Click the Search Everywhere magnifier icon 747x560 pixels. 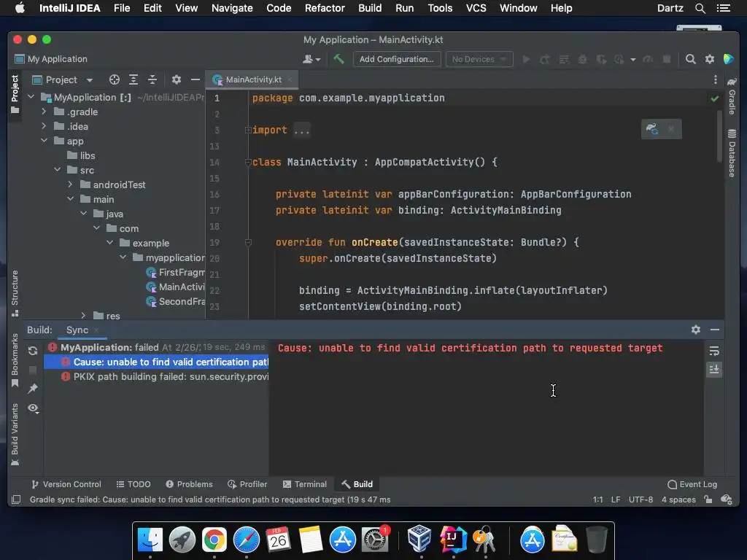coord(690,59)
